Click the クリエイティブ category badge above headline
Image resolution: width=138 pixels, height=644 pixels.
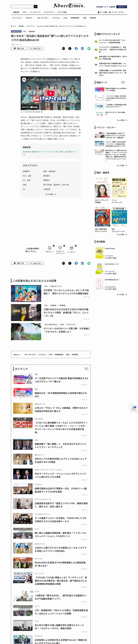pos(16,31)
